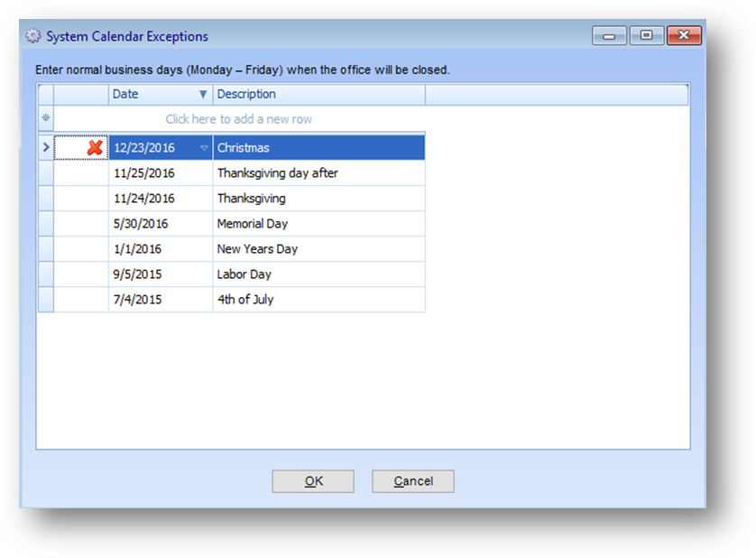Select the 5/30/2016 date cell
The width and height of the screenshot is (756, 558).
click(161, 224)
